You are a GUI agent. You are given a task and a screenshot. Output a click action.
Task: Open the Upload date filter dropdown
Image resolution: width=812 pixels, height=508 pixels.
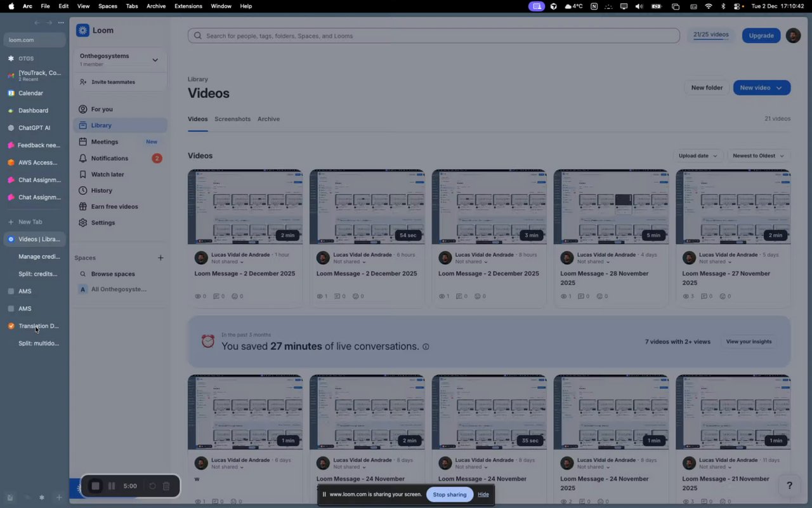click(698, 156)
